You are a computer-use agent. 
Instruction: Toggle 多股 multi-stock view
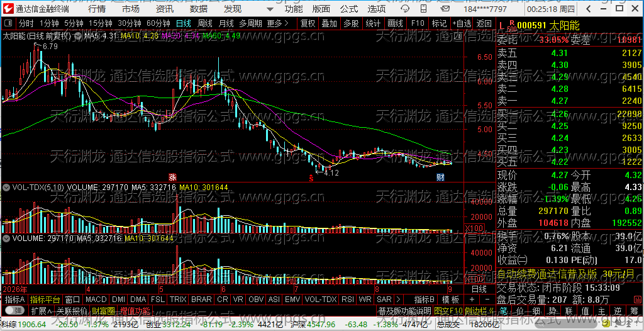[x=351, y=23]
